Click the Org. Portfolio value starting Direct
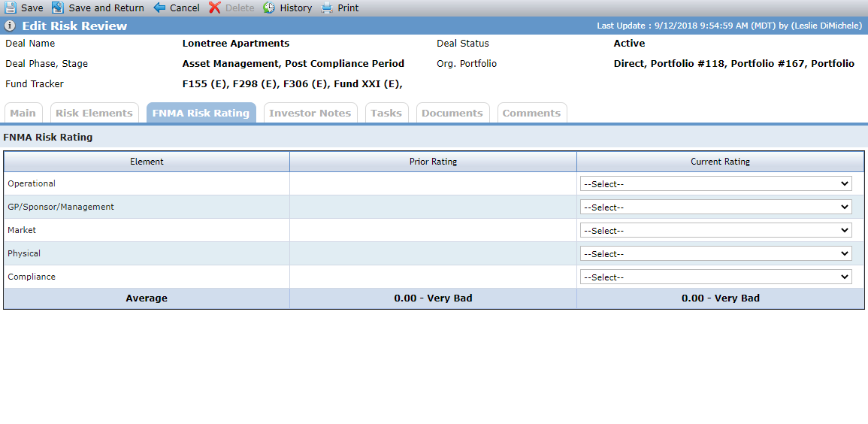The image size is (868, 424). pos(734,64)
